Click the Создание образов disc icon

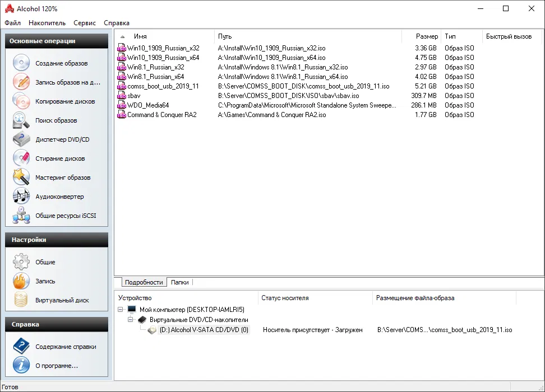[21, 63]
